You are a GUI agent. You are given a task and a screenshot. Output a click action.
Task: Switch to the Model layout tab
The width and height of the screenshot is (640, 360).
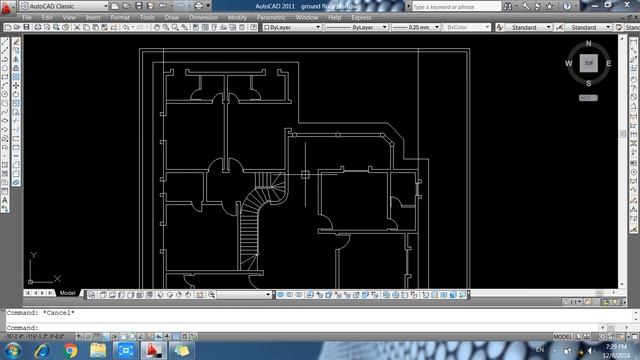(x=67, y=293)
